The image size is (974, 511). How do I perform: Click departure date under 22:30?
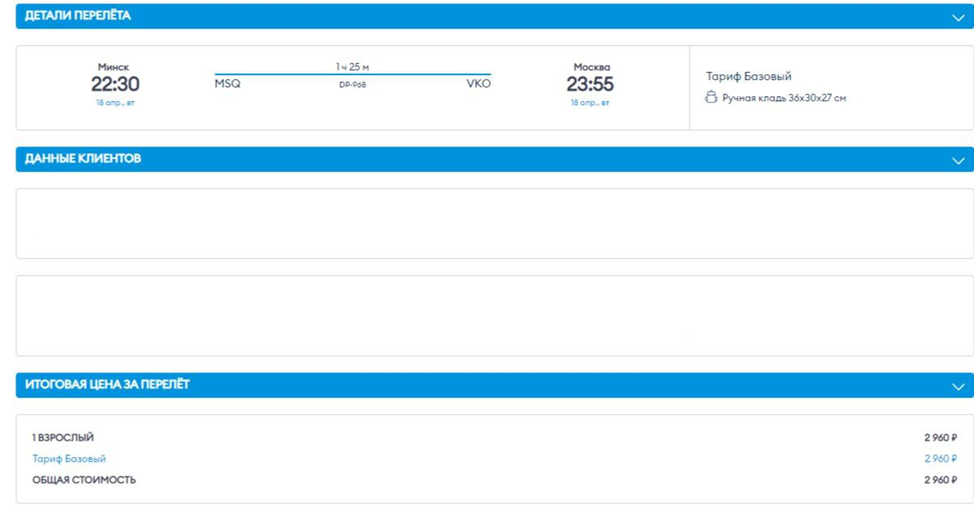pos(115,103)
